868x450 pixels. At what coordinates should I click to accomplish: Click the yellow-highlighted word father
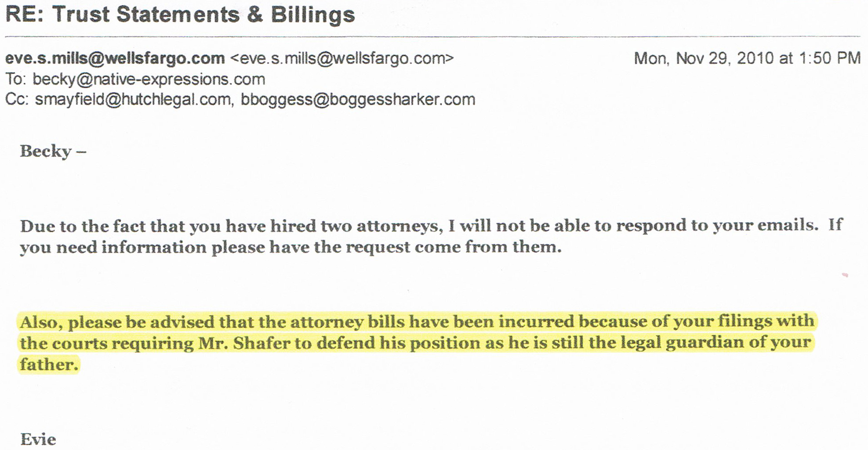49,364
